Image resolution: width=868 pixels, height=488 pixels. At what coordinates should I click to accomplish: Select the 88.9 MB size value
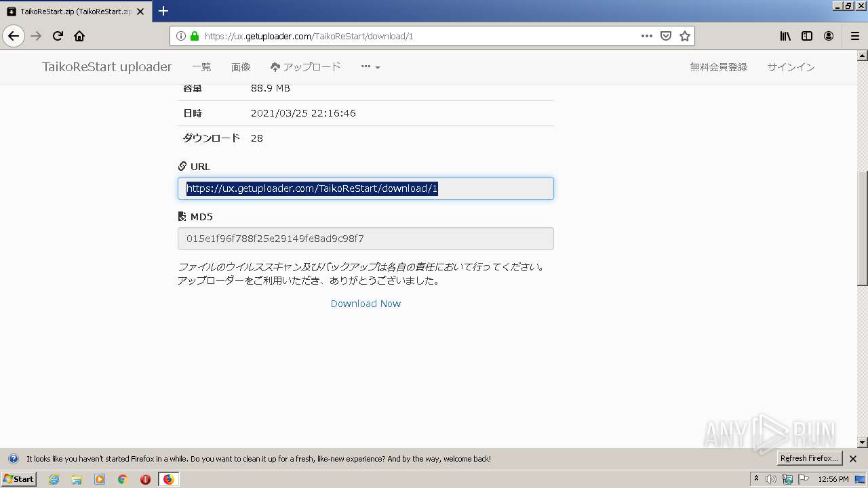271,88
